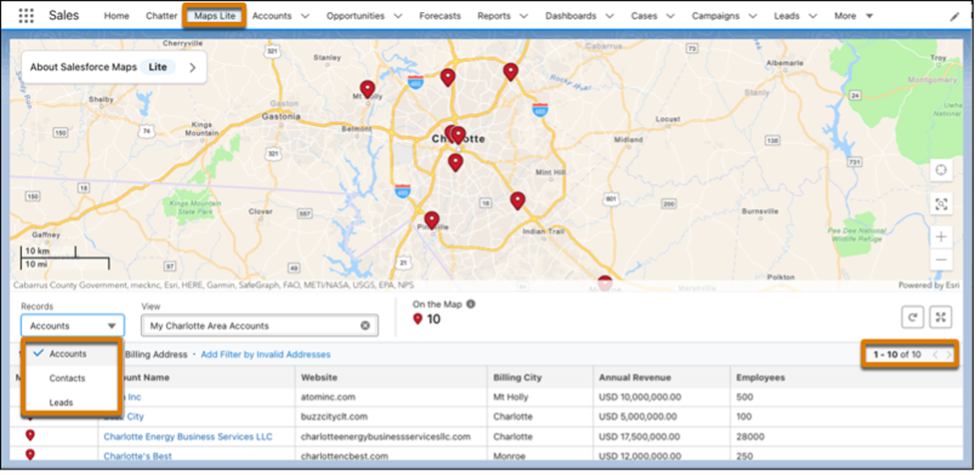Switch to the Maps Lite tab
980x475 pixels.
[x=215, y=16]
